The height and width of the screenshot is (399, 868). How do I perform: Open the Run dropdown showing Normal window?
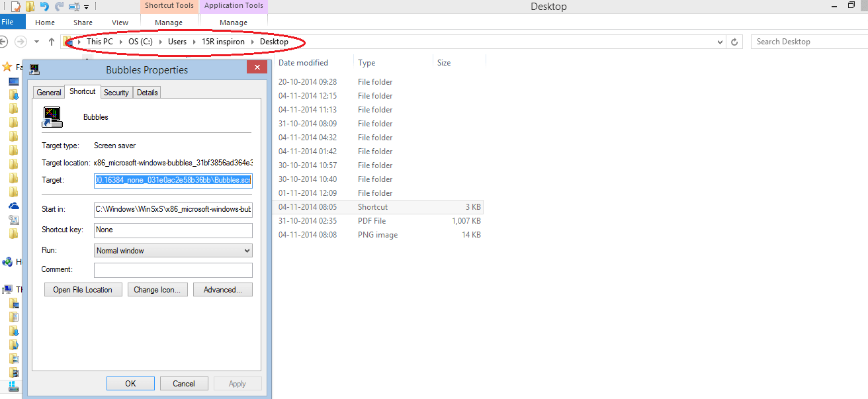[x=173, y=251]
